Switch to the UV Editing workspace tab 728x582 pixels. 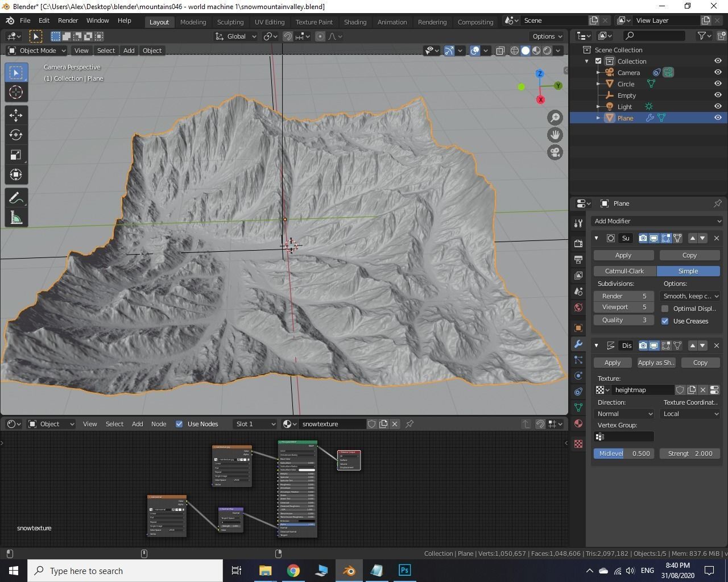pos(269,22)
